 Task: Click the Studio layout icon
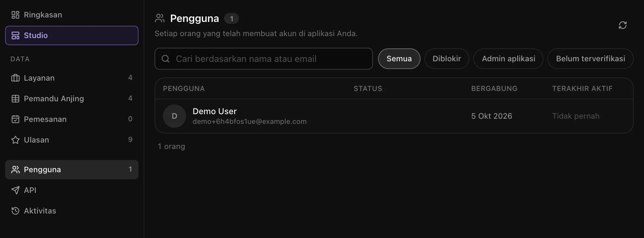click(15, 35)
